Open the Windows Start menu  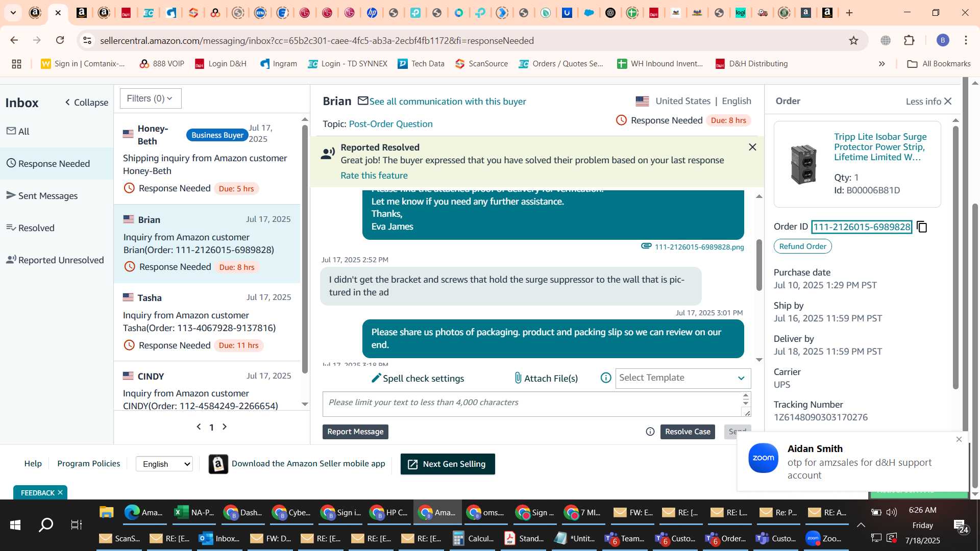click(x=15, y=525)
